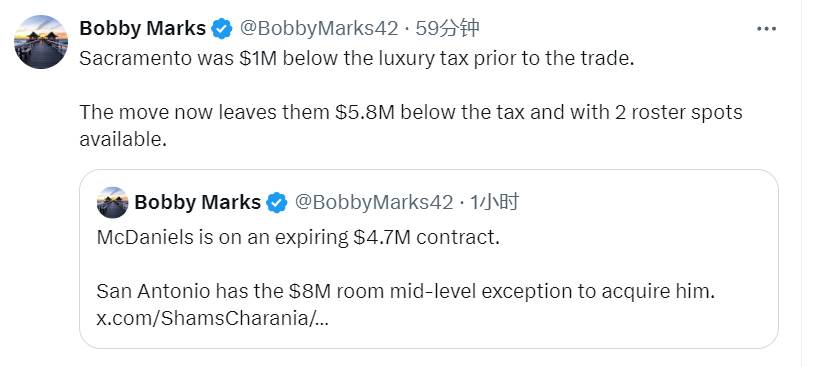The width and height of the screenshot is (822, 367).
Task: Open the three-dot more options menu
Action: 766,28
